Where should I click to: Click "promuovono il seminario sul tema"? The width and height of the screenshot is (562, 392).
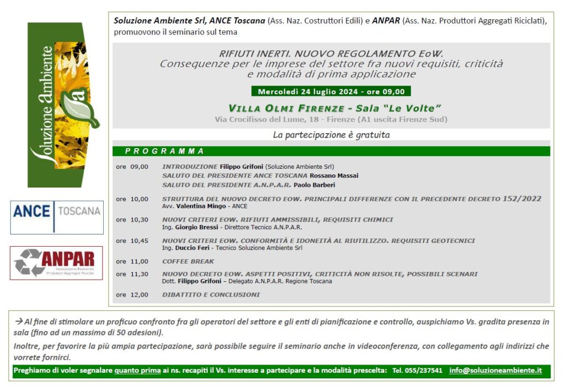(175, 32)
